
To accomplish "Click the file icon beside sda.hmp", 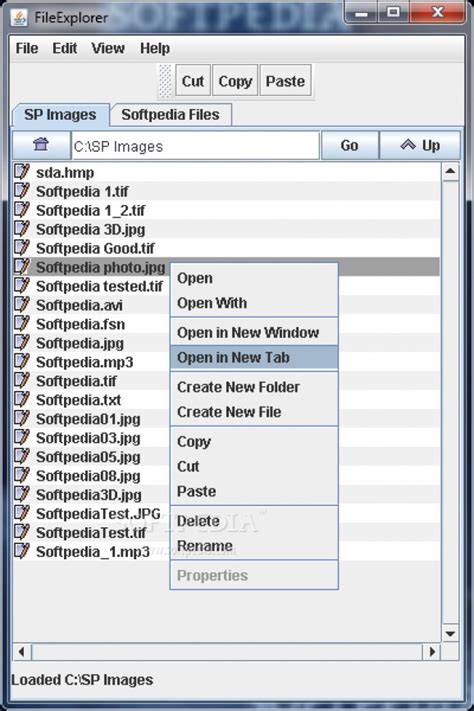I will (22, 171).
